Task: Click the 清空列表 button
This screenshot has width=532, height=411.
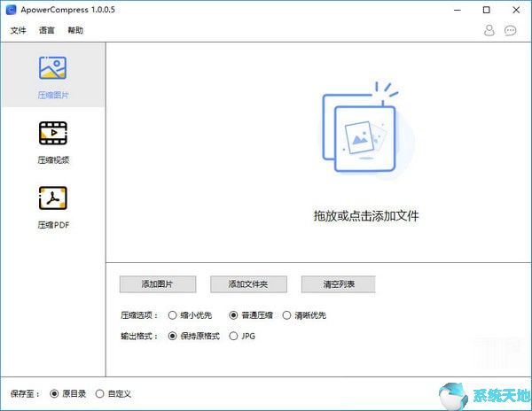Action: (338, 284)
